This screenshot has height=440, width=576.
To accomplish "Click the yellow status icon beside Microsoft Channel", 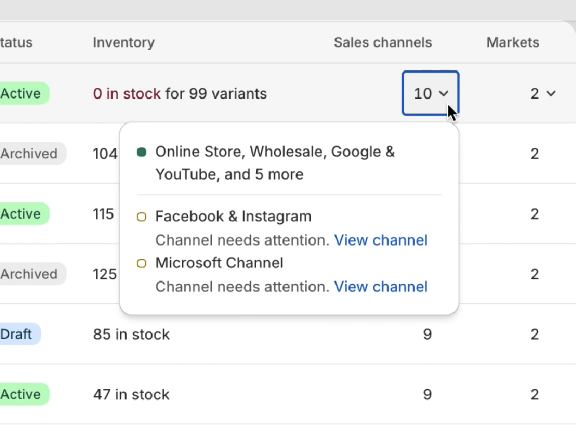I will point(141,263).
